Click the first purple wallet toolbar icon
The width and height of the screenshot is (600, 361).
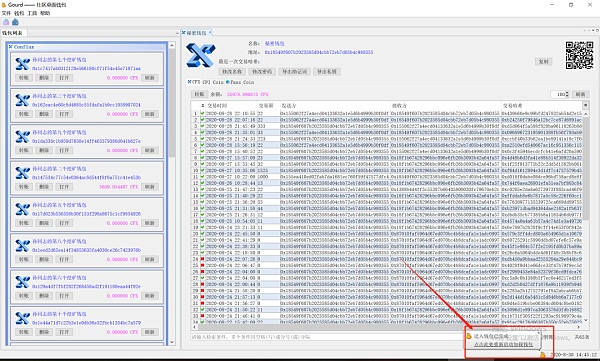point(6,22)
